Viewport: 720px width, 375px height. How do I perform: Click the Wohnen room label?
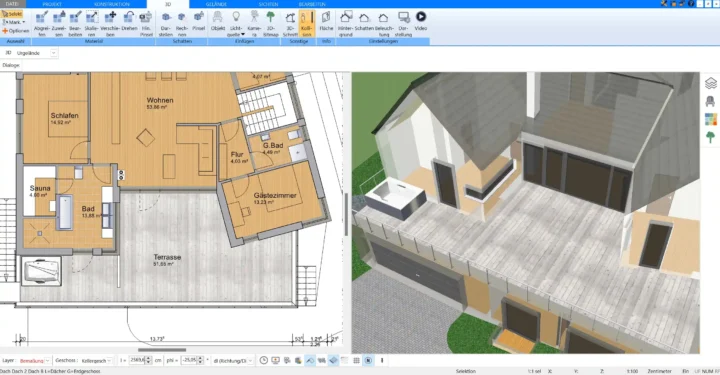(x=160, y=100)
